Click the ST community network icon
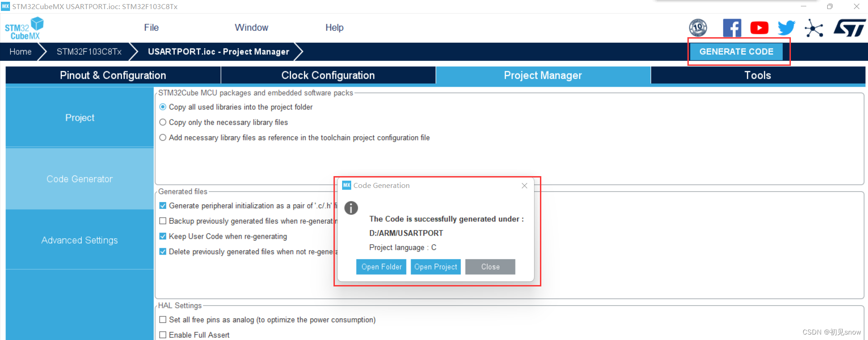This screenshot has height=340, width=868. coord(814,28)
